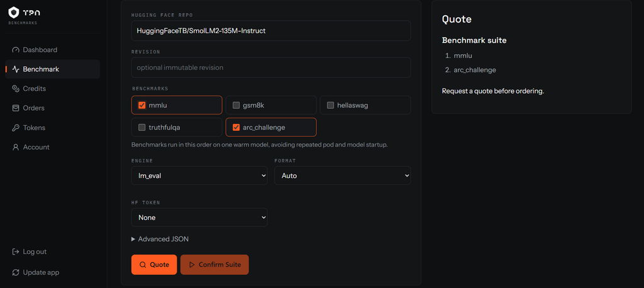Viewport: 644px width, 288px height.
Task: Click the Quote panel heading
Action: pyautogui.click(x=457, y=19)
